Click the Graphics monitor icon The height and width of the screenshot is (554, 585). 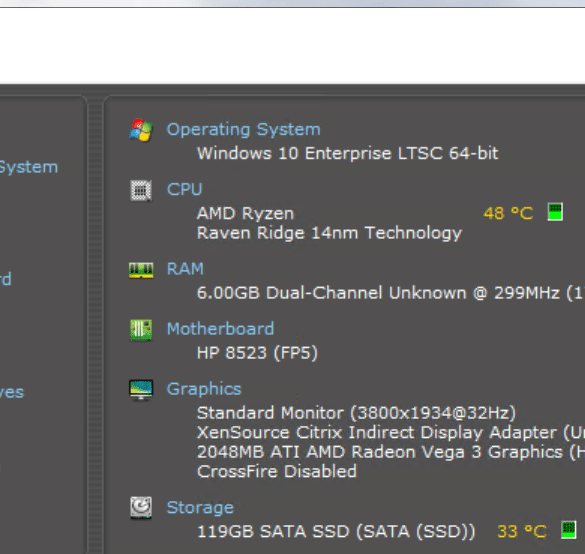(x=141, y=390)
